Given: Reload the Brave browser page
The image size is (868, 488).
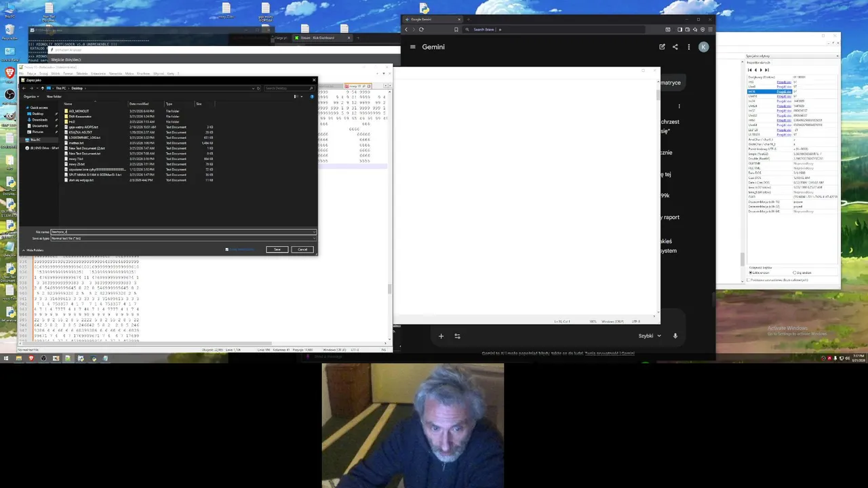Looking at the screenshot, I should pos(421,29).
